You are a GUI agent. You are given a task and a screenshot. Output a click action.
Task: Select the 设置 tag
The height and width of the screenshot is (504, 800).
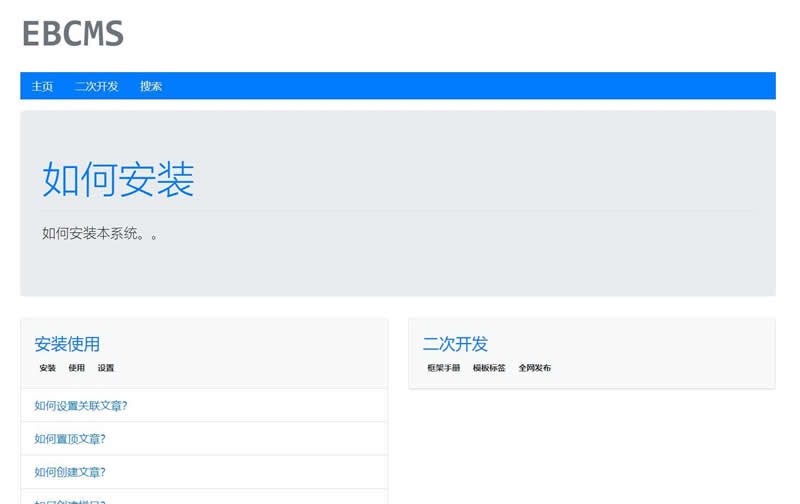point(106,368)
